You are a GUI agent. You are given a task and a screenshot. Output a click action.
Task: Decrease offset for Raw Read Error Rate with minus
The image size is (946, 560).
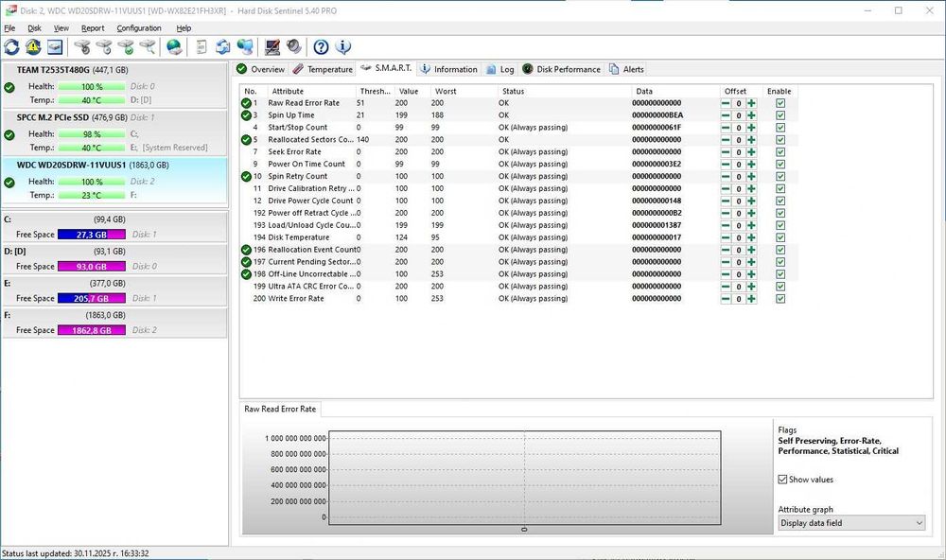point(726,103)
